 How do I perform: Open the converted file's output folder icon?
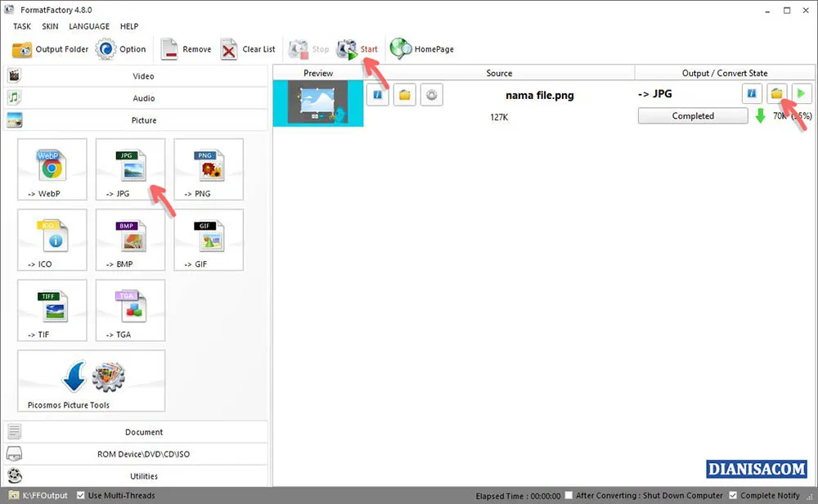click(x=776, y=93)
